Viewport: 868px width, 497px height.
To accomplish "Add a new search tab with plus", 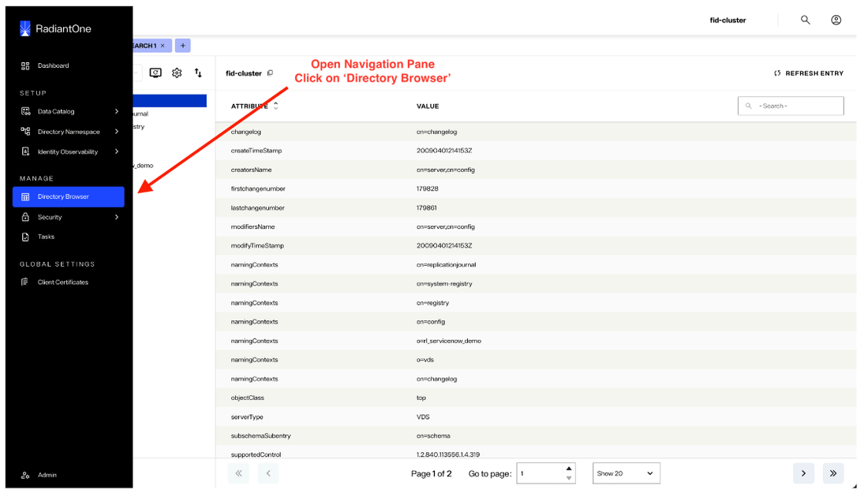I will tap(183, 46).
